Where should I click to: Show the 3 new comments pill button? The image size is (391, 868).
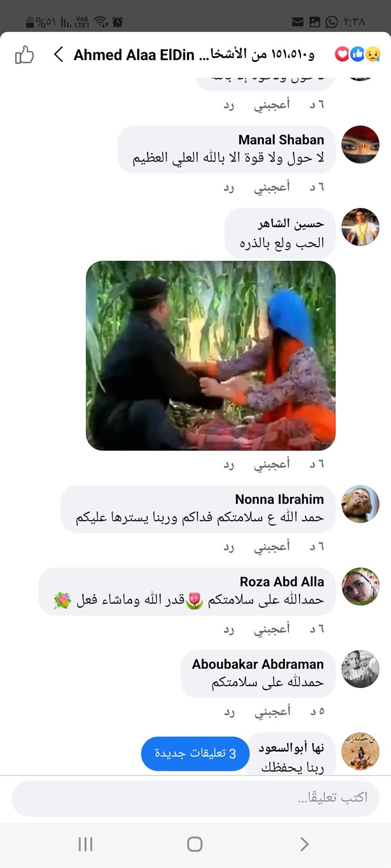pyautogui.click(x=195, y=753)
